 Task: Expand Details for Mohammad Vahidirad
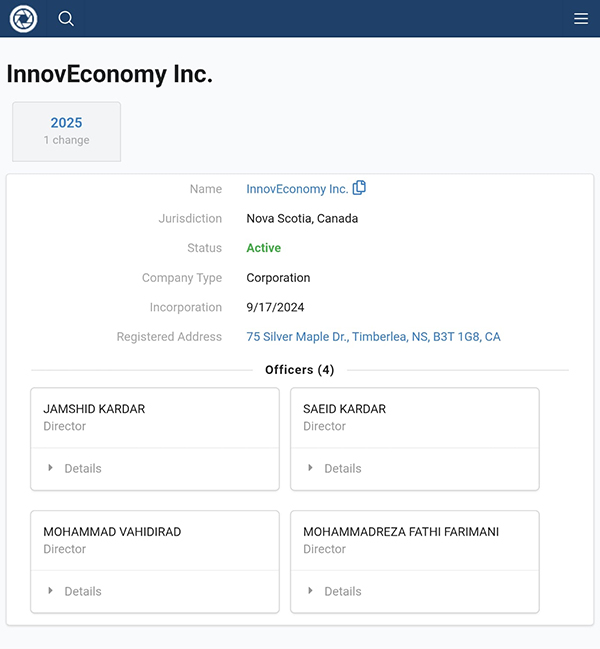82,591
